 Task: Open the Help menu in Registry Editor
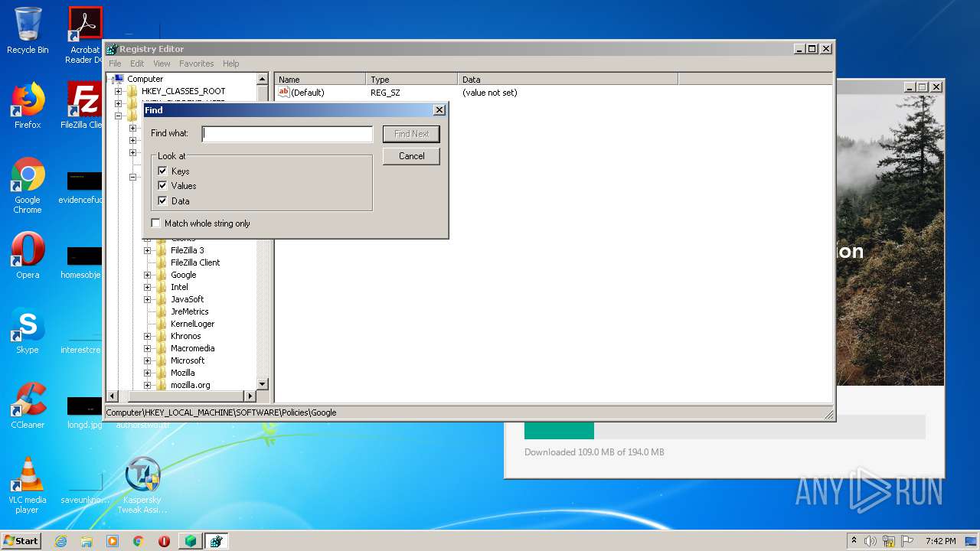click(x=231, y=64)
